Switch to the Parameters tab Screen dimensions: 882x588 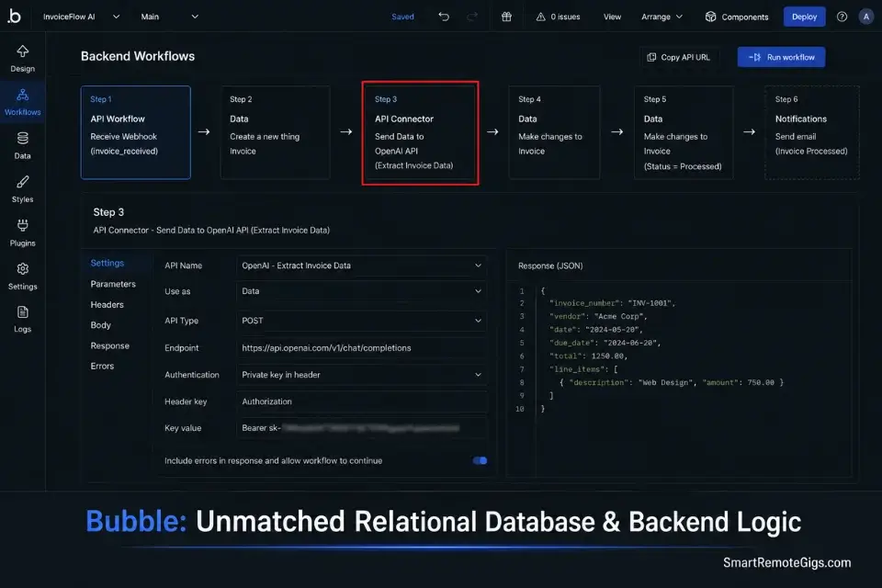click(113, 284)
